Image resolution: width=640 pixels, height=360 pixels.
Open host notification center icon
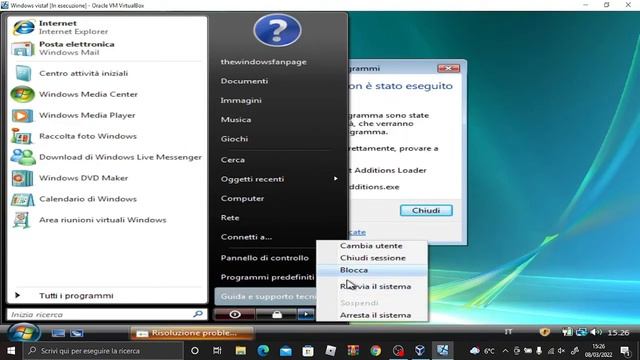coord(625,351)
